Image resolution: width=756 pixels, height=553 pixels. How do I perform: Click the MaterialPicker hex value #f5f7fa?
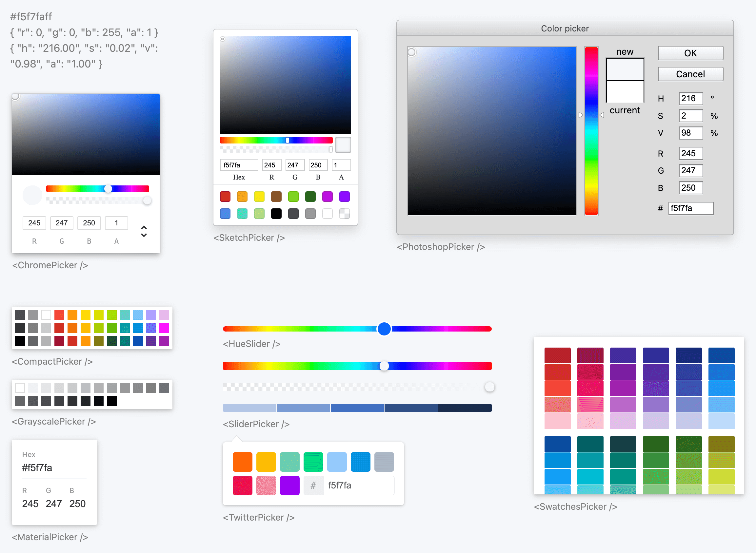(x=37, y=467)
